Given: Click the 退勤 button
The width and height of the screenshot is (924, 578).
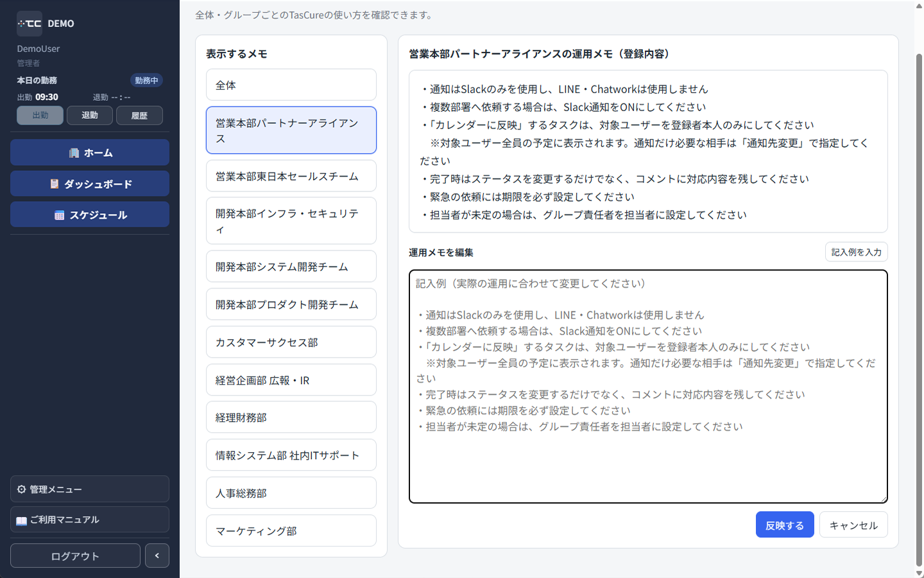Looking at the screenshot, I should pyautogui.click(x=90, y=116).
